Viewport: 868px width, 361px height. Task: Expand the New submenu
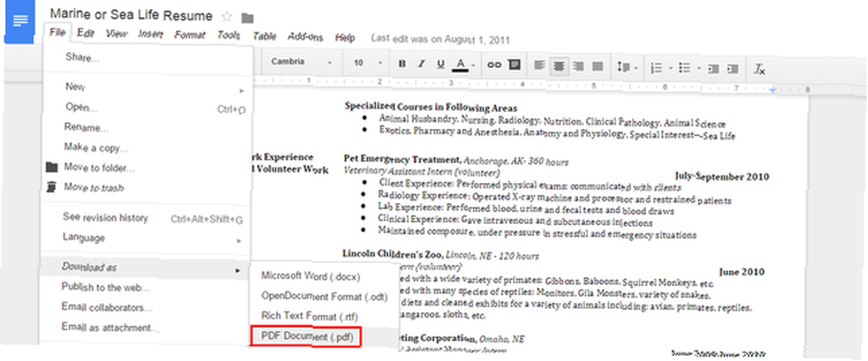(x=148, y=87)
